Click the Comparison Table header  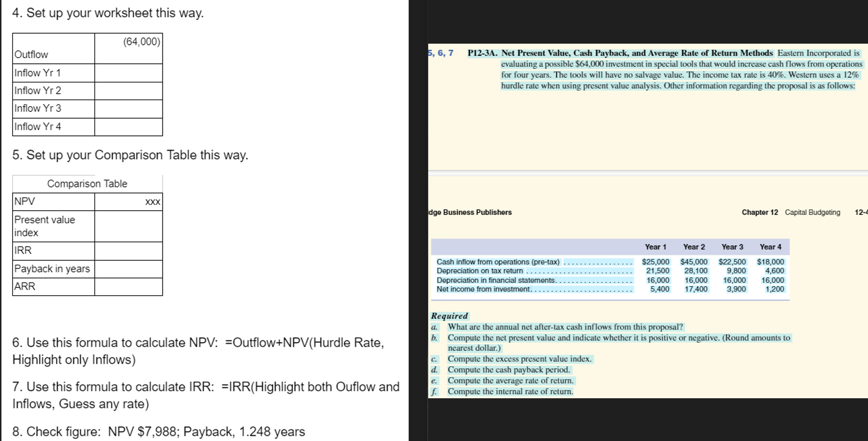click(x=87, y=183)
